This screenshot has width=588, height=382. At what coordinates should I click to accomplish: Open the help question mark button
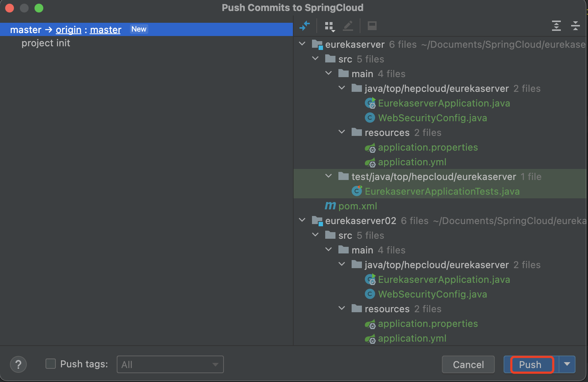pyautogui.click(x=18, y=365)
